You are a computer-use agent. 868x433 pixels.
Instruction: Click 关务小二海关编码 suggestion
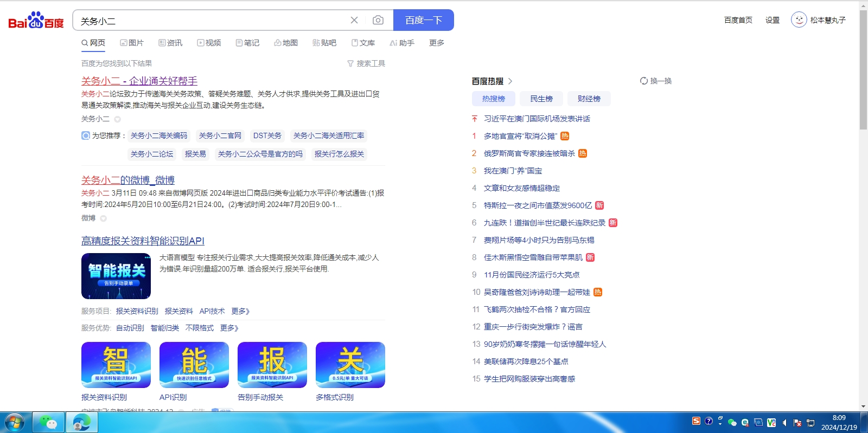tap(159, 135)
